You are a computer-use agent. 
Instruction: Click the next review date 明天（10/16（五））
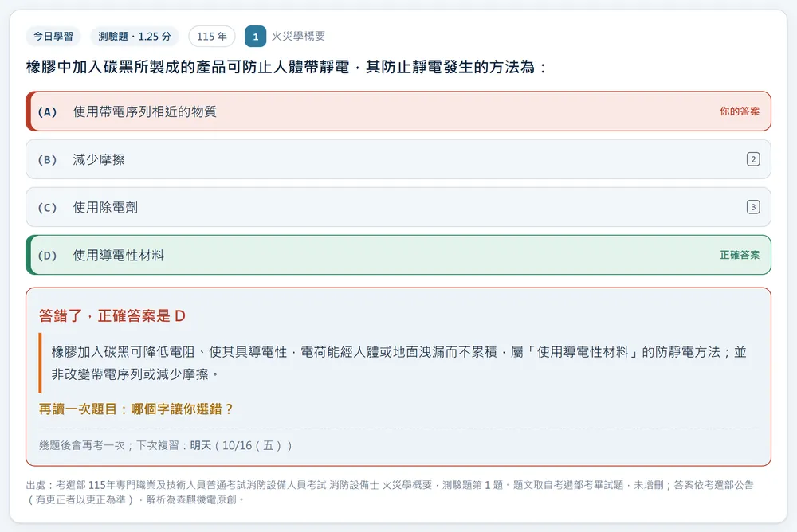point(241,446)
